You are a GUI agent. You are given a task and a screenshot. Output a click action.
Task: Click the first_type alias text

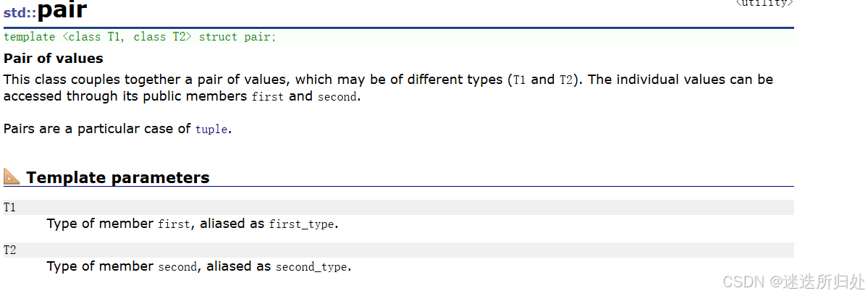point(302,224)
